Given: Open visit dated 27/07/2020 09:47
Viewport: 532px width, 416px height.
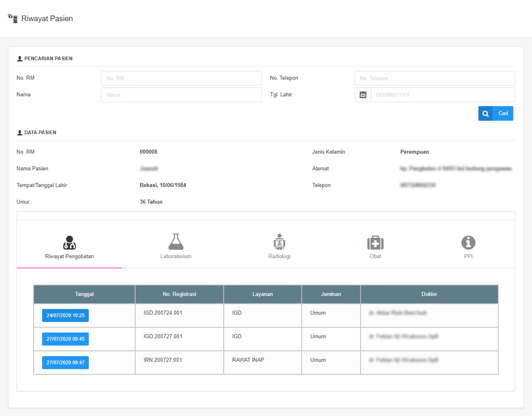Looking at the screenshot, I should coord(65,363).
